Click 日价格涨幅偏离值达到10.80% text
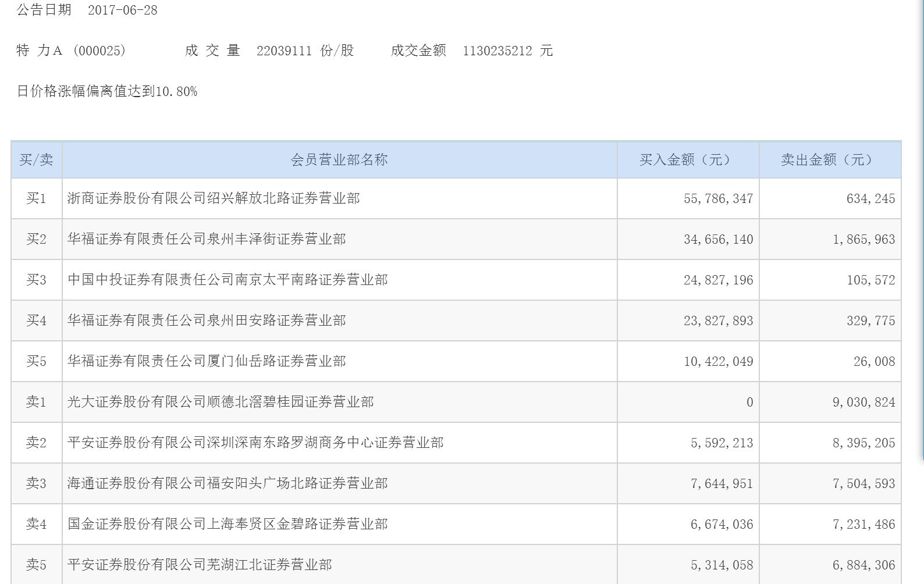Screen dimensions: 924x584 [x=107, y=91]
